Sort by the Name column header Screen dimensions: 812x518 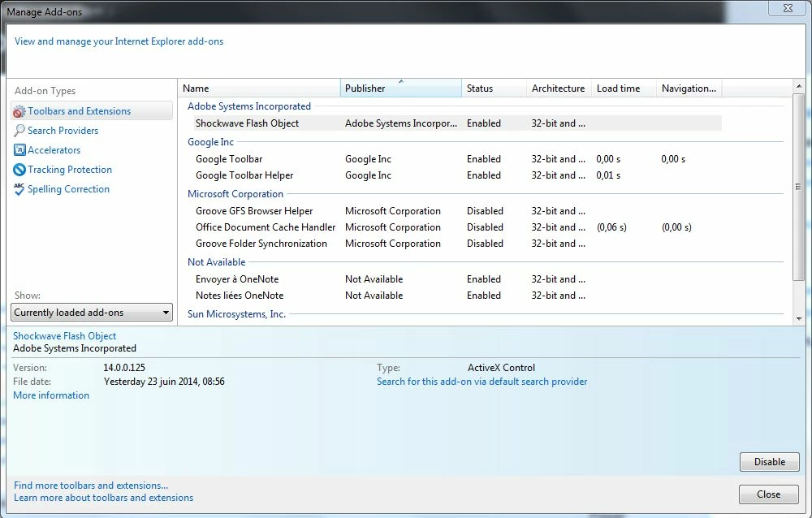click(x=259, y=88)
